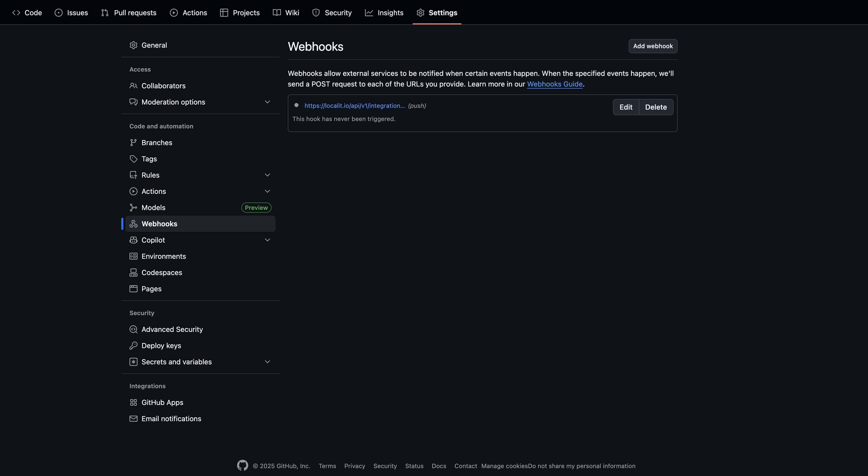This screenshot has width=868, height=476.
Task: Click the Code tab brackets icon
Action: 16,13
